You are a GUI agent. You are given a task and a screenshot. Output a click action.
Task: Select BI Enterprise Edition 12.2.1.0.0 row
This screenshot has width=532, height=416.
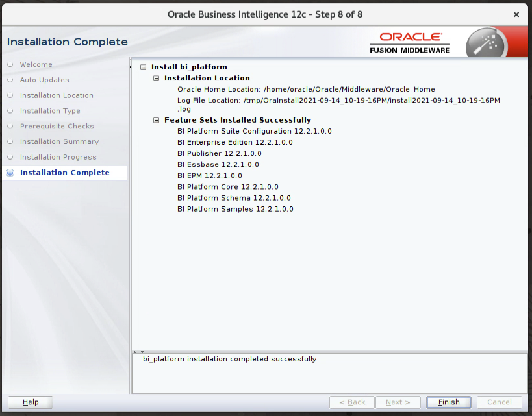pyautogui.click(x=234, y=142)
